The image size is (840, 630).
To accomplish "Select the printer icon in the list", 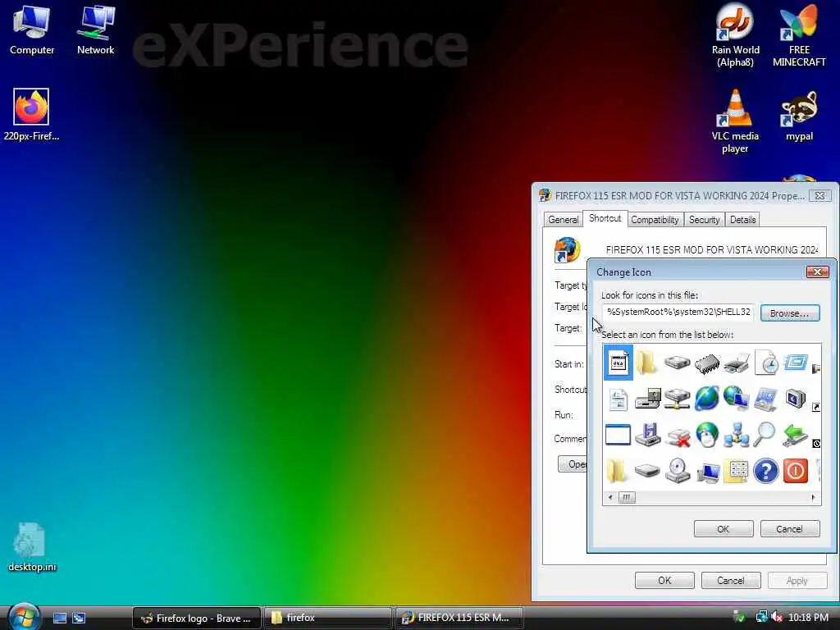I will coord(737,363).
